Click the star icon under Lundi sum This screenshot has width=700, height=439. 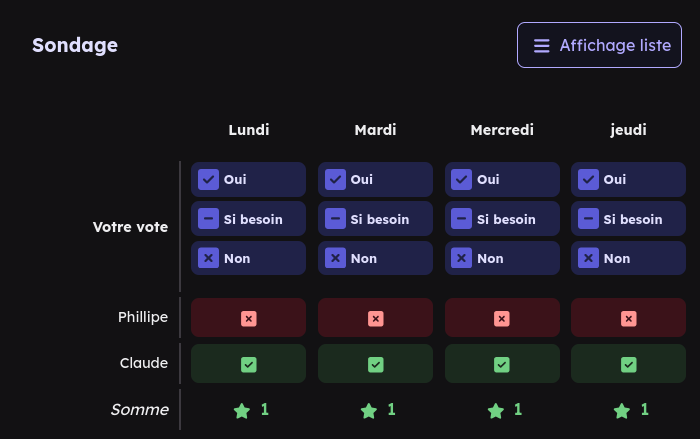241,410
